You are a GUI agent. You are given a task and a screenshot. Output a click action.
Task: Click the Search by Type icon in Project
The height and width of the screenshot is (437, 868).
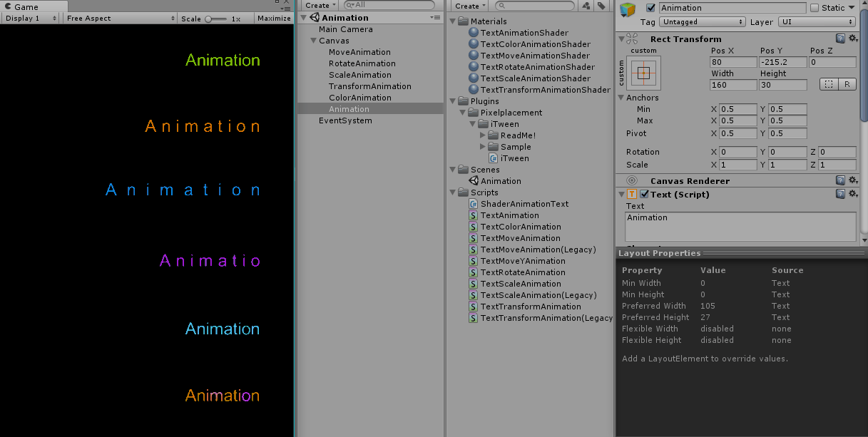tap(586, 6)
